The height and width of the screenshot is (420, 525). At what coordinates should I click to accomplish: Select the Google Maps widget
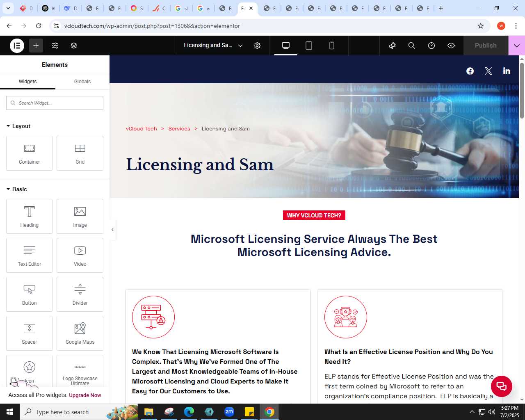pyautogui.click(x=80, y=333)
